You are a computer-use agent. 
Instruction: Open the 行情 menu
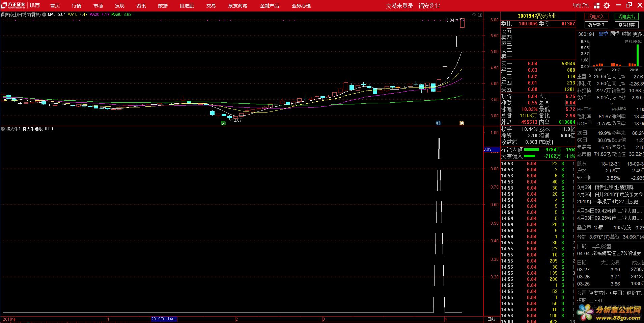pyautogui.click(x=77, y=6)
